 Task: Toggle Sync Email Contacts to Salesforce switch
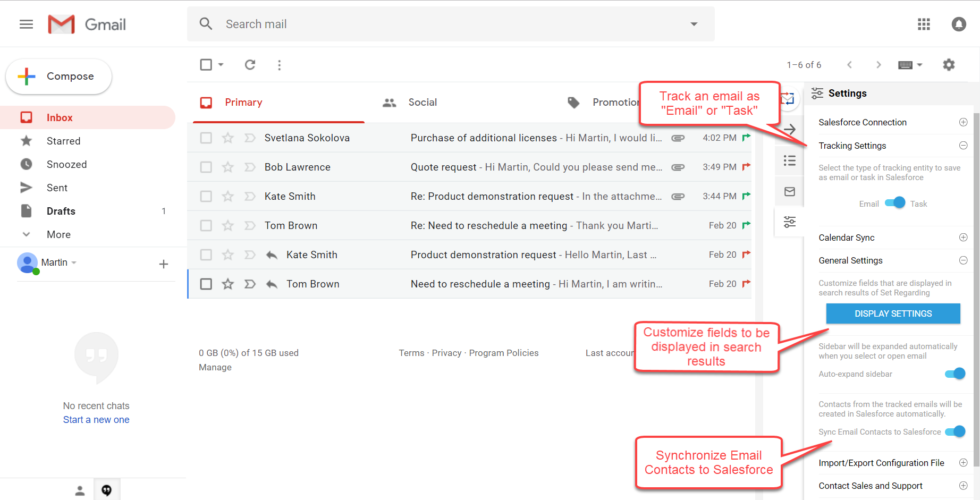pos(955,431)
